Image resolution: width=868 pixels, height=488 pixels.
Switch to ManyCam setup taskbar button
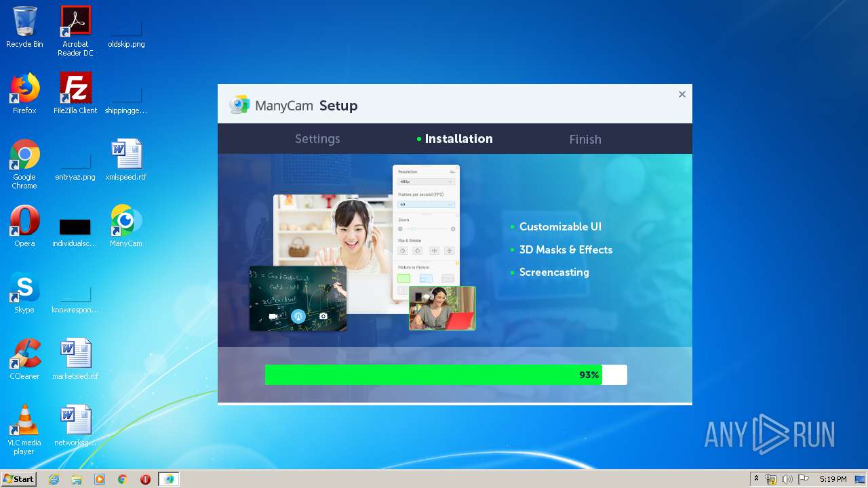click(169, 479)
